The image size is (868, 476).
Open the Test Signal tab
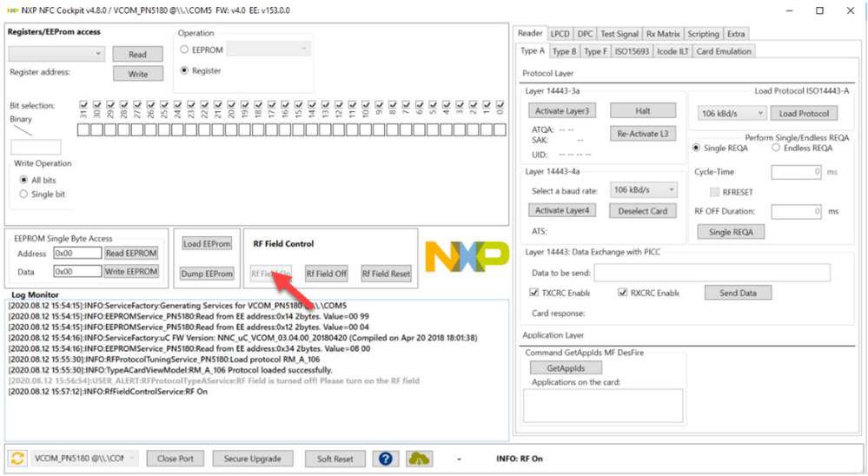point(620,34)
